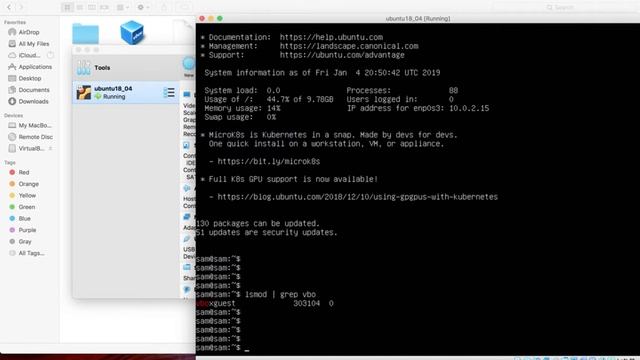Select Tools in VirtualBox Manager

click(127, 68)
